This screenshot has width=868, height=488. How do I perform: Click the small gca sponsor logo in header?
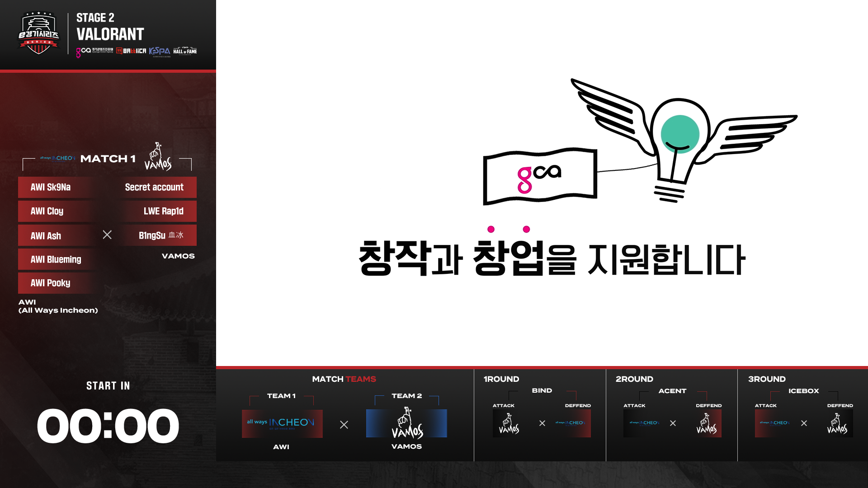(94, 52)
